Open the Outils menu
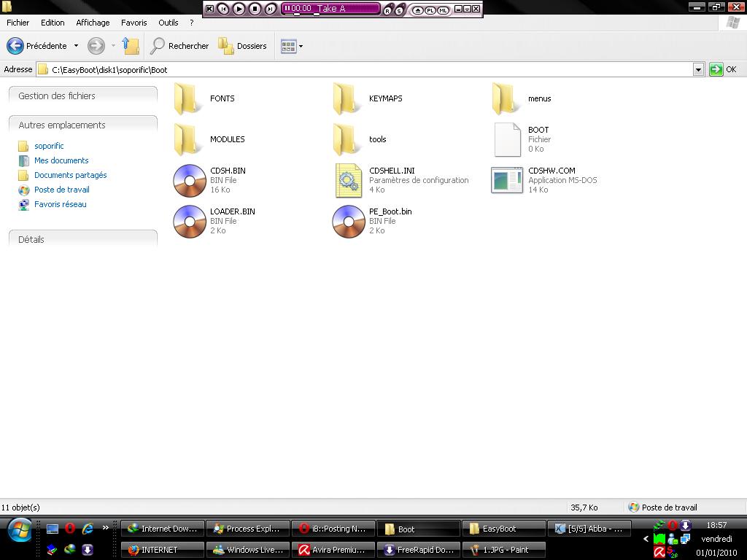Screen dimensions: 747x560 pyautogui.click(x=169, y=23)
